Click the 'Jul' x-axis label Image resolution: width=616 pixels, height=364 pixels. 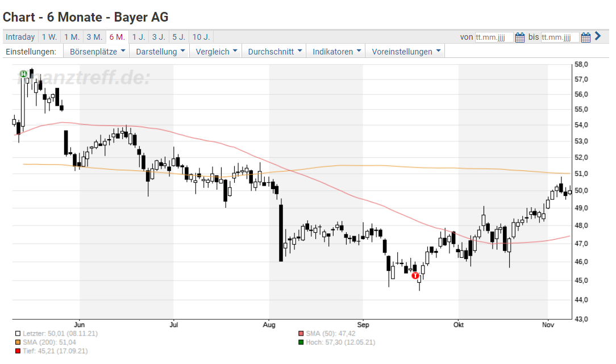pyautogui.click(x=174, y=325)
